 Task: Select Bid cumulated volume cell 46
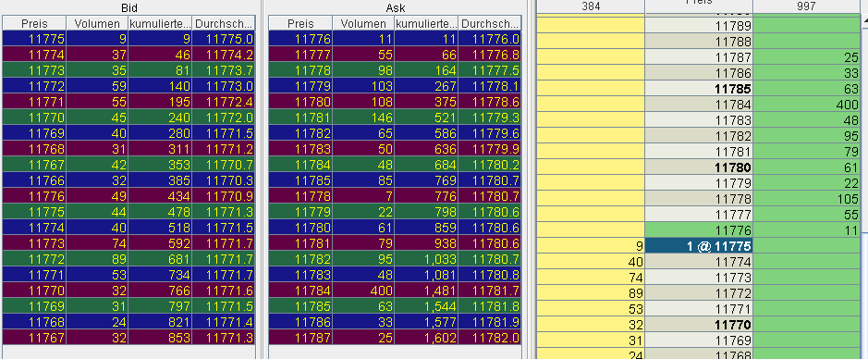click(x=160, y=55)
